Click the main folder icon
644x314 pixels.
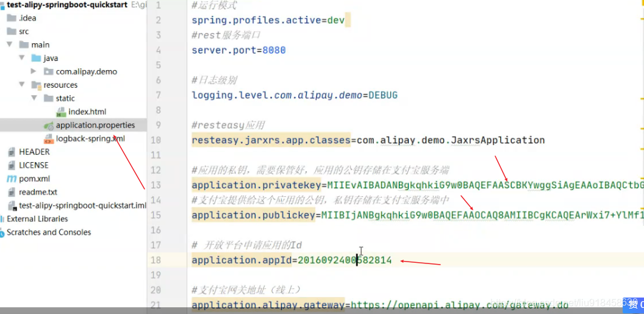point(24,45)
